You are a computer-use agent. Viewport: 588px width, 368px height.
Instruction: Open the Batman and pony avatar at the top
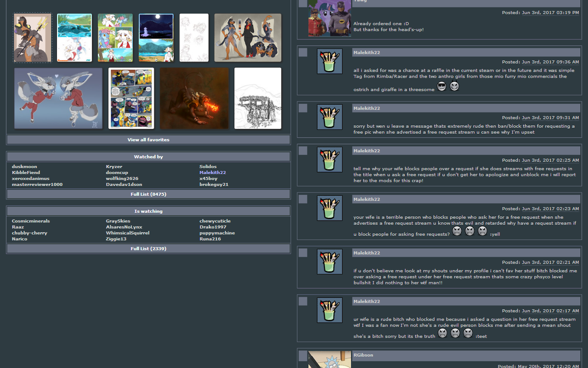click(x=329, y=18)
